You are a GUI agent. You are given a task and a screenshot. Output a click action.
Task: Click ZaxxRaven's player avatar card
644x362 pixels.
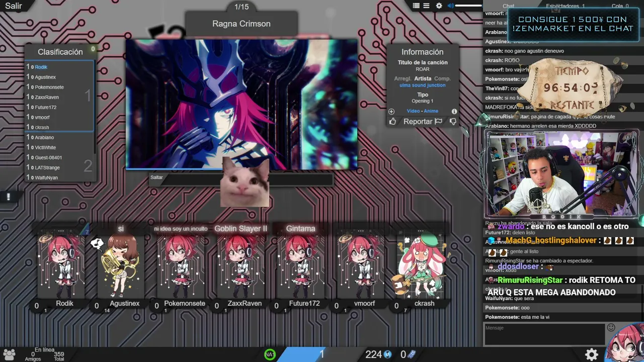[241, 266]
